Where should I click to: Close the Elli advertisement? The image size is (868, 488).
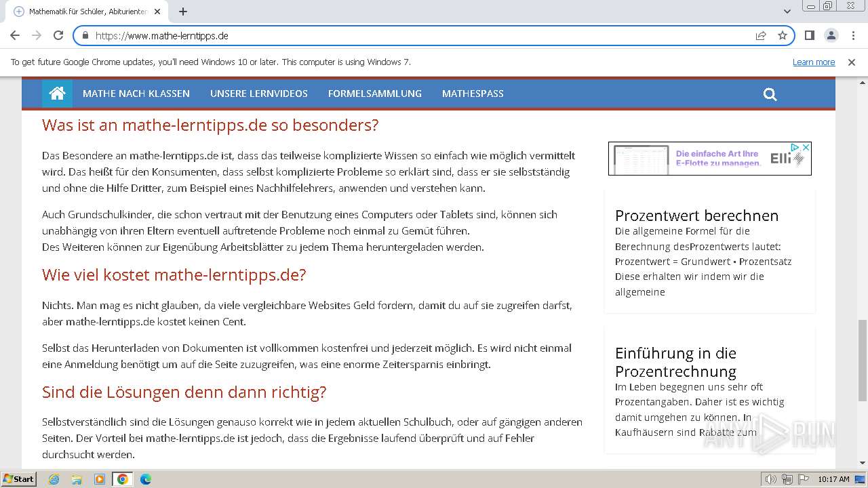[806, 147]
